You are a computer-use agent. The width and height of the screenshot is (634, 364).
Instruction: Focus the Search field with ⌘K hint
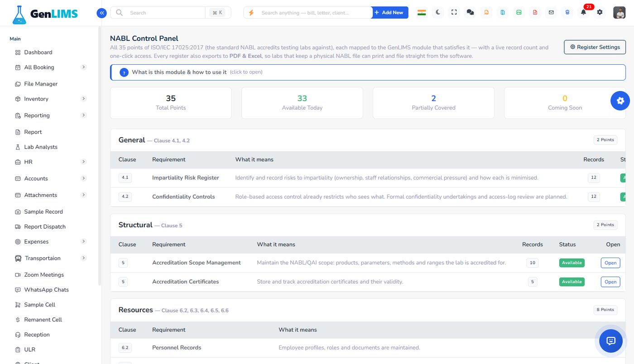(171, 13)
